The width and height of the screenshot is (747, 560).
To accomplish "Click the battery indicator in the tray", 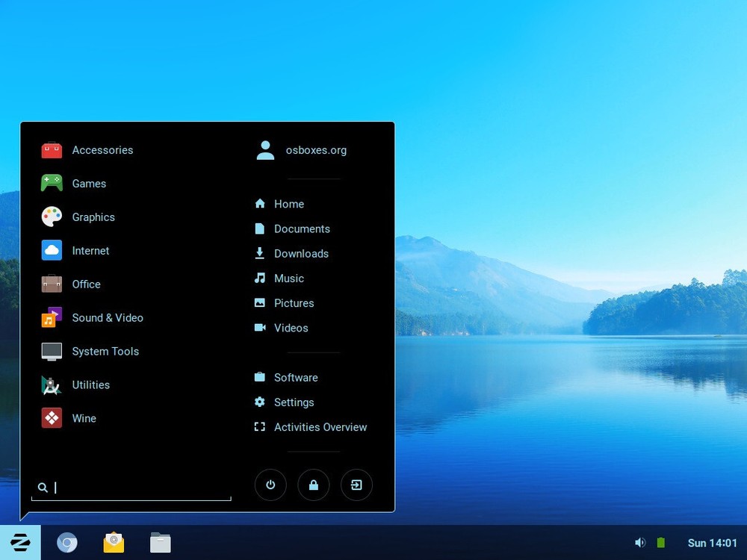I will click(x=660, y=542).
